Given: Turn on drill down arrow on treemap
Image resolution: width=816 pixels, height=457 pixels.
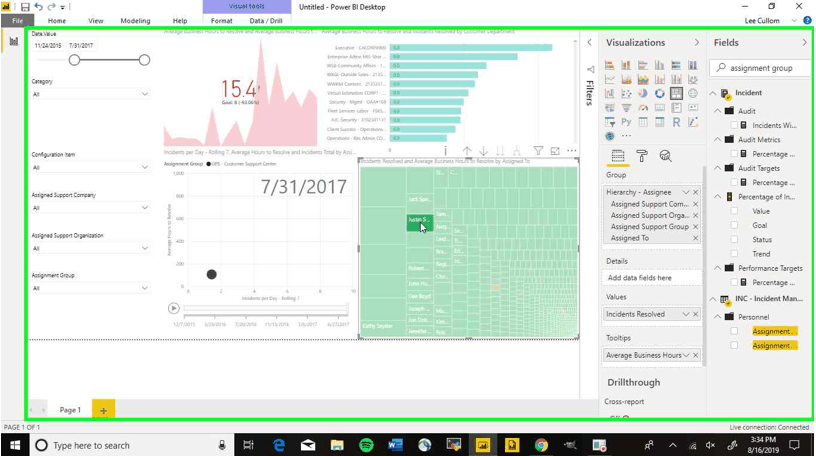Looking at the screenshot, I should coord(483,151).
